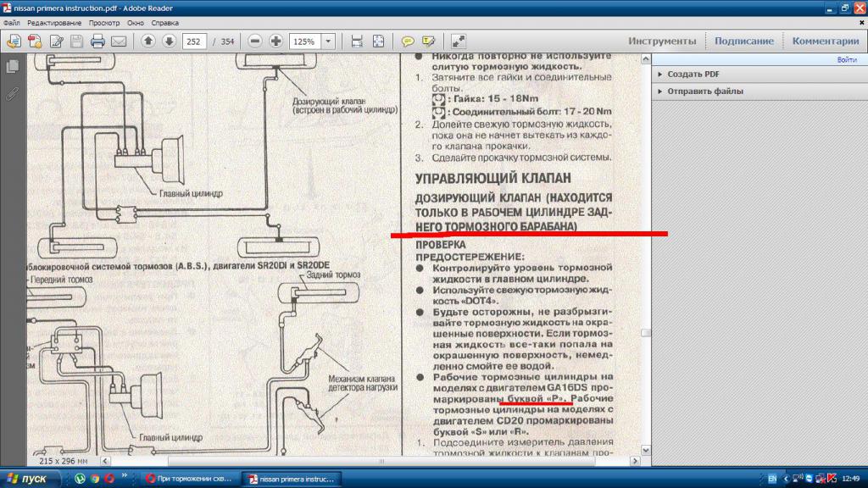Click the vertical scrollbar up arrow
The width and height of the screenshot is (868, 488).
pyautogui.click(x=645, y=58)
